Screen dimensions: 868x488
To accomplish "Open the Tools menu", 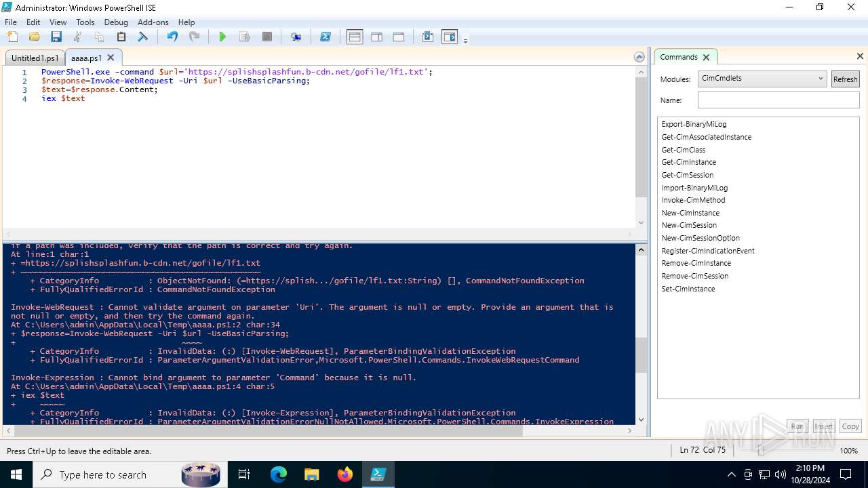I will coord(85,22).
